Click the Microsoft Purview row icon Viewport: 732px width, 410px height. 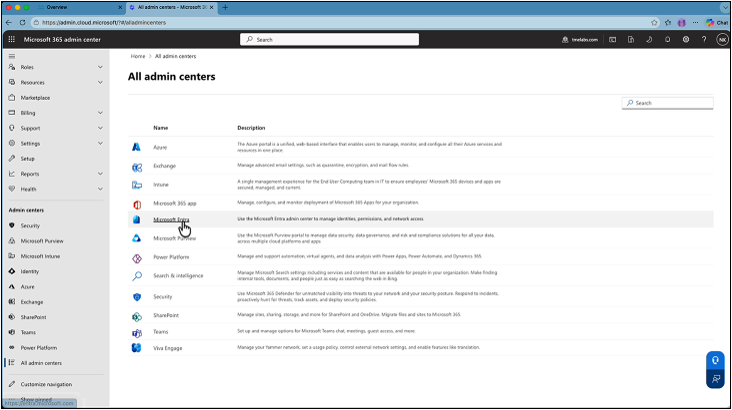click(x=136, y=238)
